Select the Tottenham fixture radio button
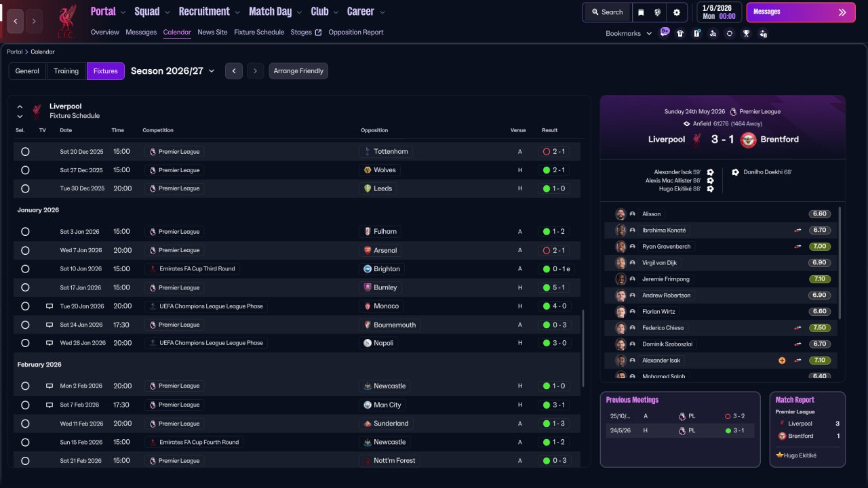Image resolution: width=868 pixels, height=488 pixels. click(25, 152)
